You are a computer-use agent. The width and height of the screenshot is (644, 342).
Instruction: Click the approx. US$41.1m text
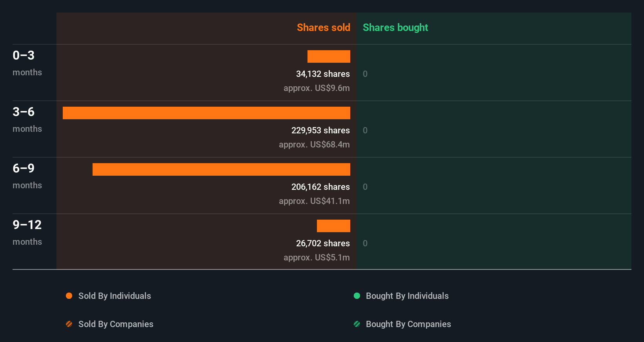click(x=314, y=201)
